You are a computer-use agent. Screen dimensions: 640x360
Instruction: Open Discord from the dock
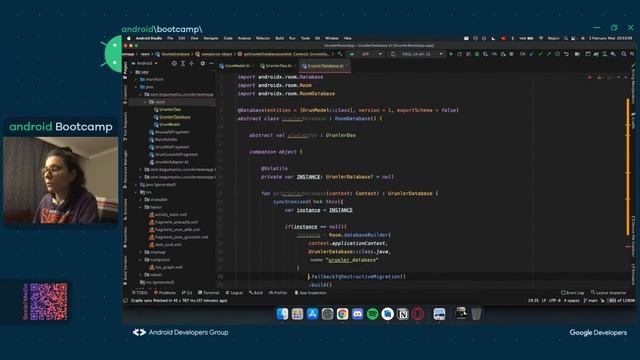point(358,314)
